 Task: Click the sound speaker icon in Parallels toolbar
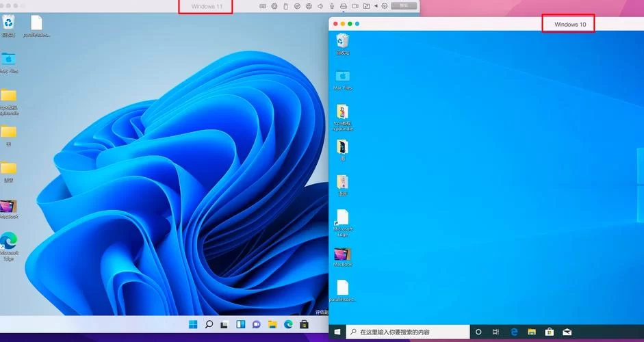pyautogui.click(x=320, y=6)
